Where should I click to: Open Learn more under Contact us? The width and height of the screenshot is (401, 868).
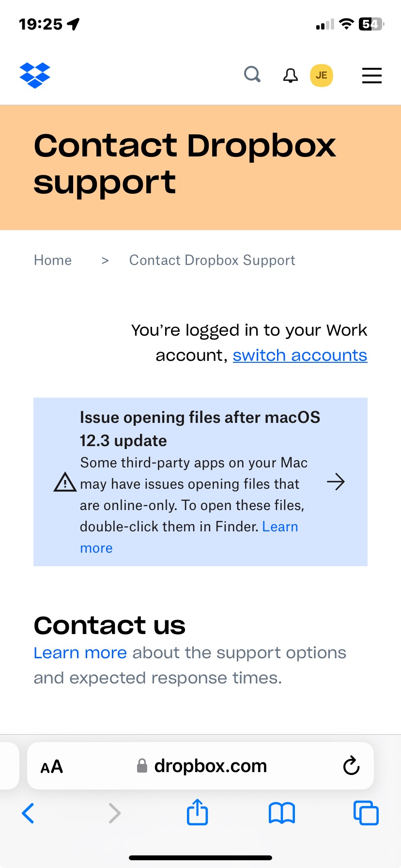click(x=79, y=652)
